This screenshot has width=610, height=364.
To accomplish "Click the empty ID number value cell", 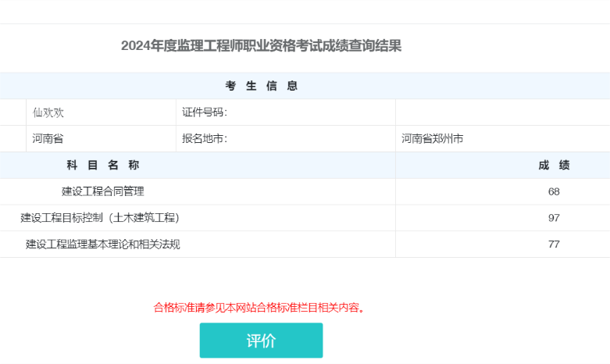I will (x=501, y=112).
